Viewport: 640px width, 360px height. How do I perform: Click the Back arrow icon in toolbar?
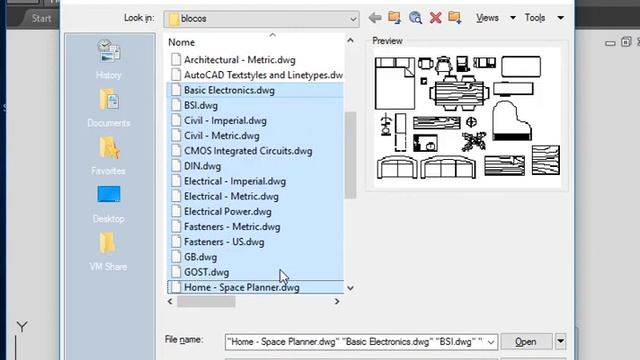point(375,18)
